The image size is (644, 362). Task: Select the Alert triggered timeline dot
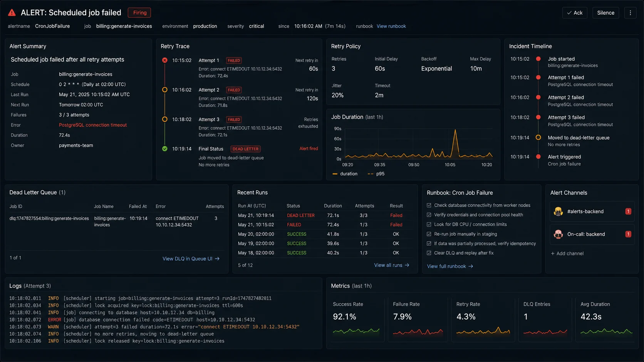click(x=538, y=157)
